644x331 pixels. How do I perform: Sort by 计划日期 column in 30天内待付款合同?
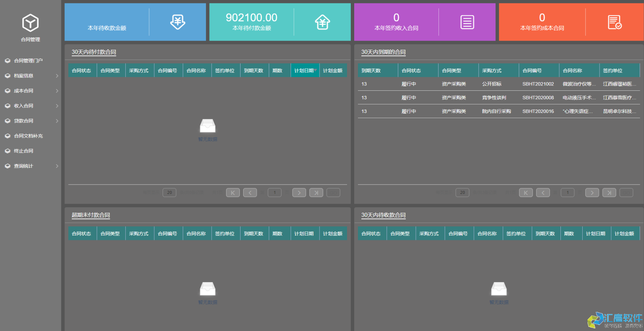(x=304, y=71)
